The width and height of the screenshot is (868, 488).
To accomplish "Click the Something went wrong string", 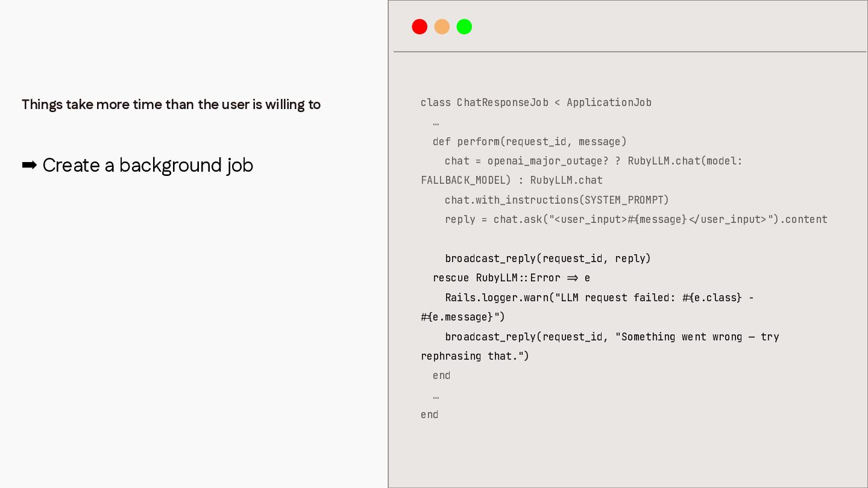I will (697, 337).
